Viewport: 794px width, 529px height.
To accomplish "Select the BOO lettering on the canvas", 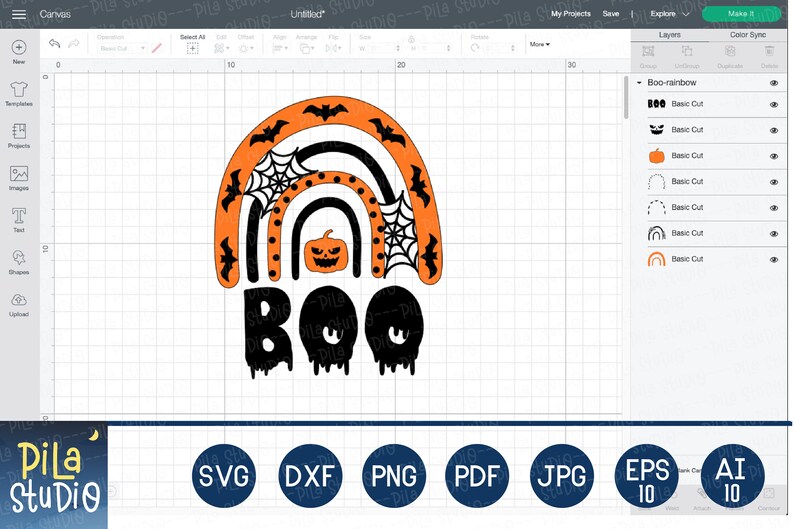I will pyautogui.click(x=334, y=332).
